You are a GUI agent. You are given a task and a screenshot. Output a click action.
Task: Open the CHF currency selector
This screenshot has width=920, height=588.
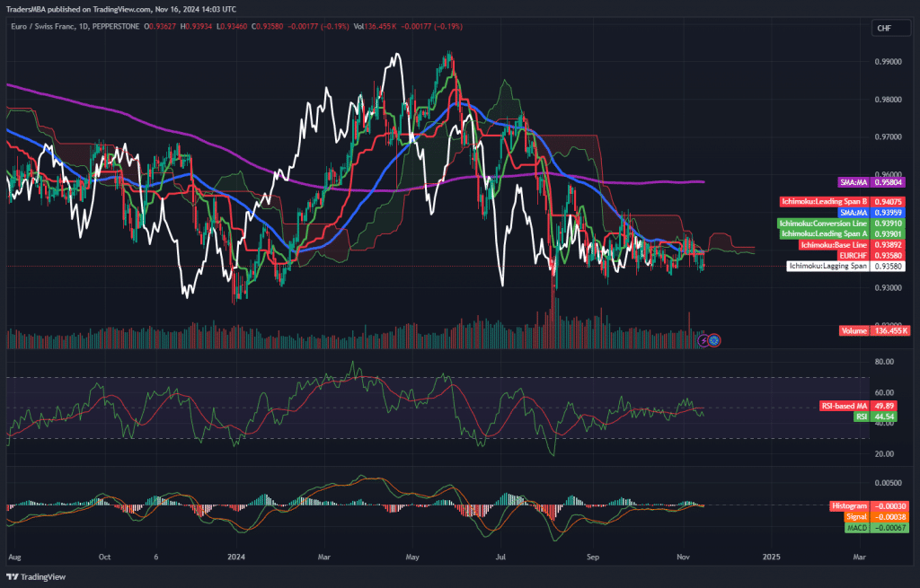(x=884, y=29)
